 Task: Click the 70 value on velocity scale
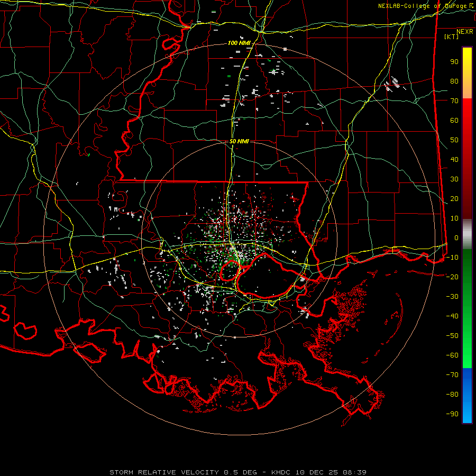454,101
